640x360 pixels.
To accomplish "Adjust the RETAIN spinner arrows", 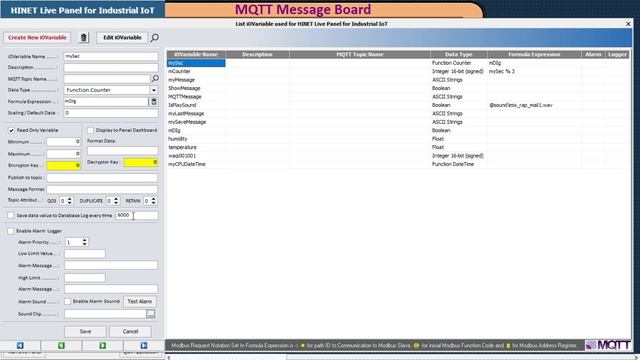I will click(153, 201).
